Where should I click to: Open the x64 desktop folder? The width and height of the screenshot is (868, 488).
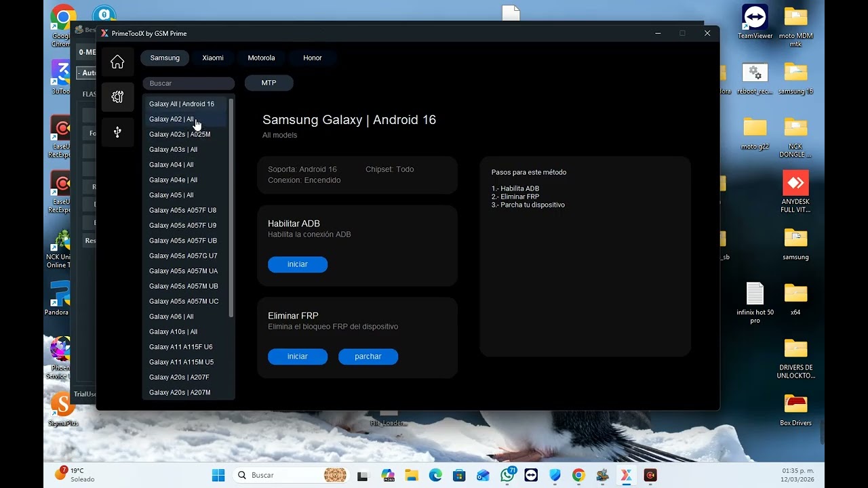[795, 299]
